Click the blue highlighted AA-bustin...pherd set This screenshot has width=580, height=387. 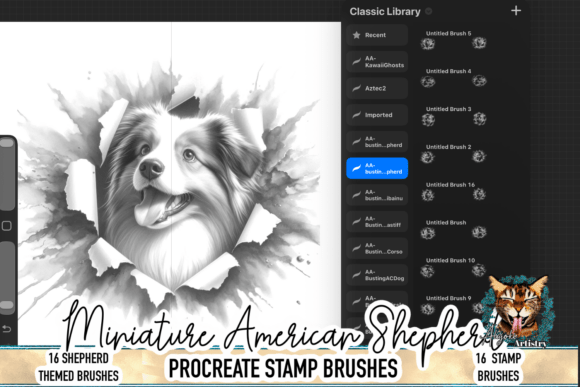pyautogui.click(x=377, y=168)
